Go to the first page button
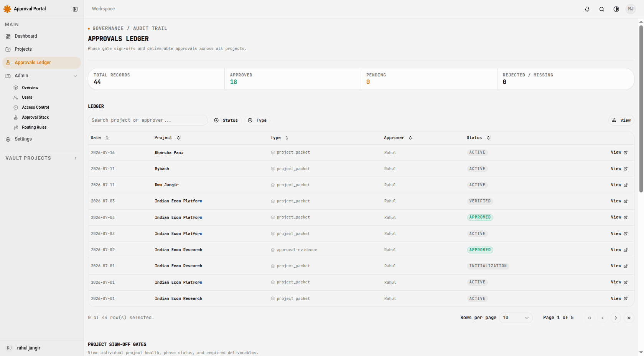Screen dimensions: 644x356 (590, 318)
